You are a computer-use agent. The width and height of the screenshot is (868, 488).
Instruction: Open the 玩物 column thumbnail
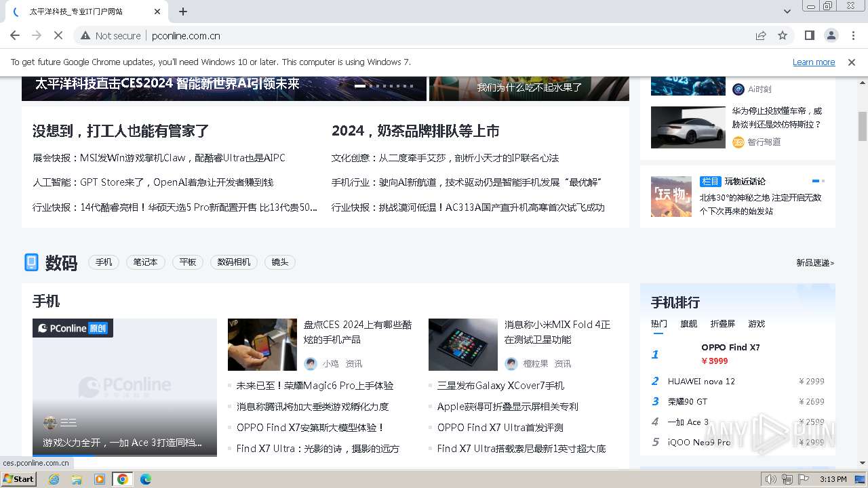pyautogui.click(x=671, y=197)
